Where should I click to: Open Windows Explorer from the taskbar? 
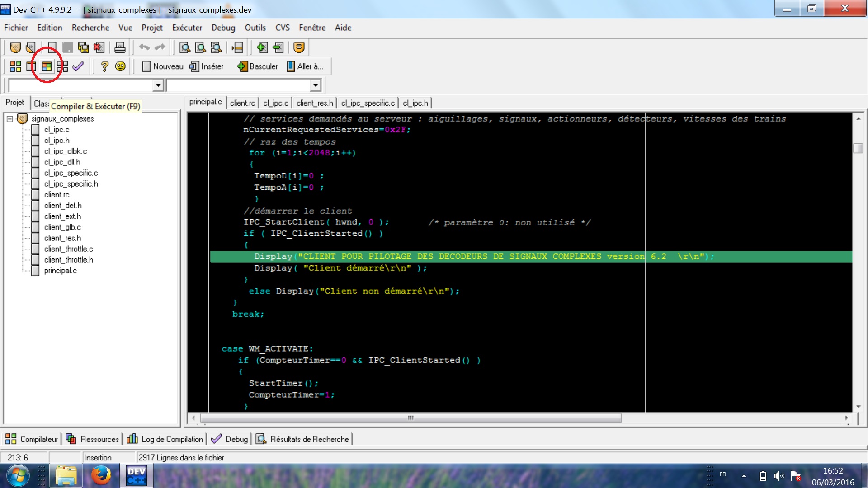tap(66, 476)
